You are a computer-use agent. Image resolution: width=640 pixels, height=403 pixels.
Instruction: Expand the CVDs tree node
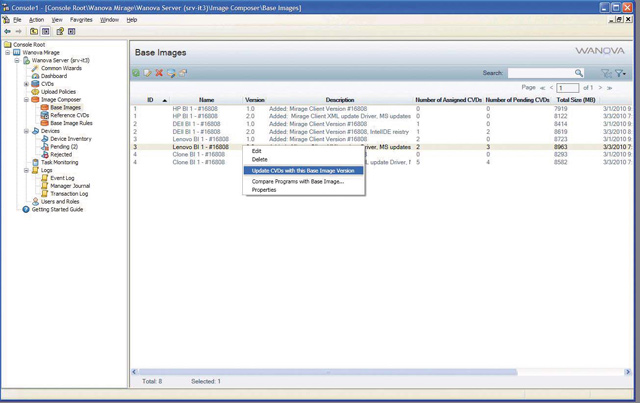26,84
